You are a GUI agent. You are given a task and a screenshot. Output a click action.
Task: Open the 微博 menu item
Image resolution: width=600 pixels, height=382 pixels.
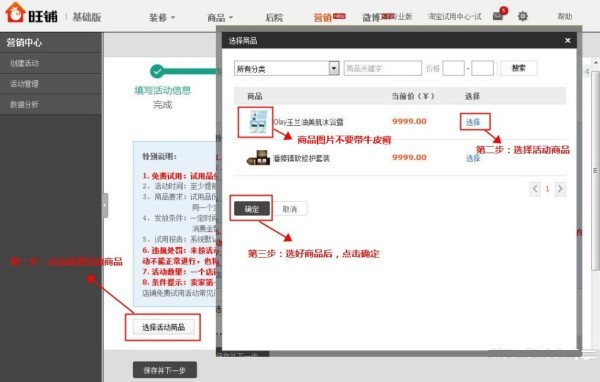tap(371, 18)
